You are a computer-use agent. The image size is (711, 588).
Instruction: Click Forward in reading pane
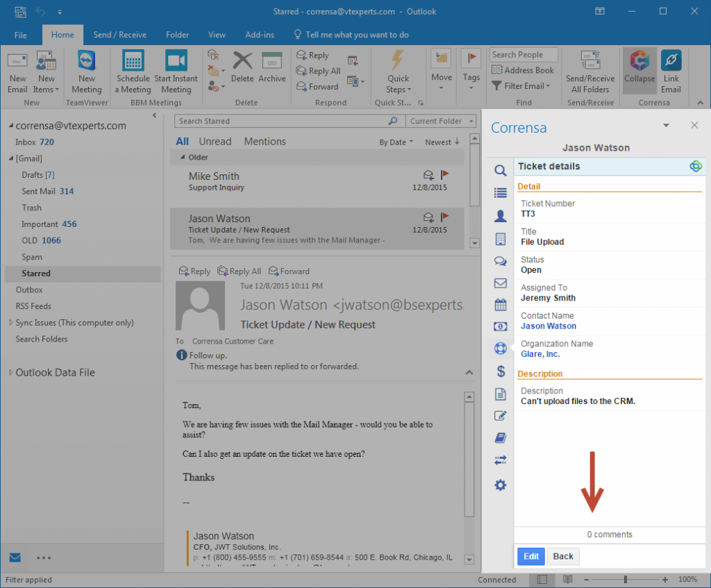[x=289, y=271]
